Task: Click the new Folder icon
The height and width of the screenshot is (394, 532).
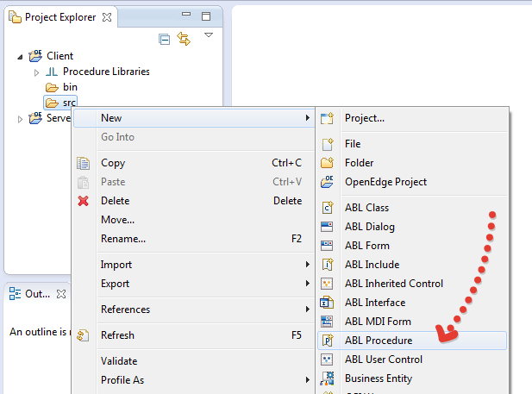Action: 327,163
